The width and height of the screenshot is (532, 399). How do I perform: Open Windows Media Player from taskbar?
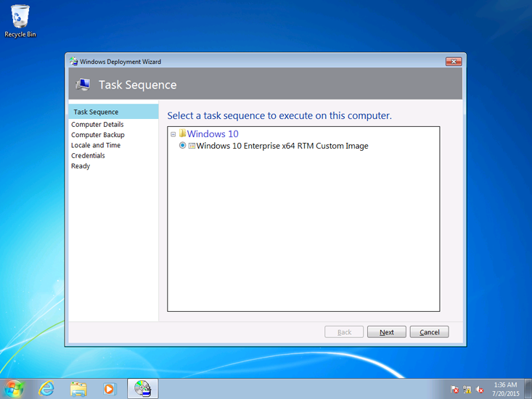109,388
